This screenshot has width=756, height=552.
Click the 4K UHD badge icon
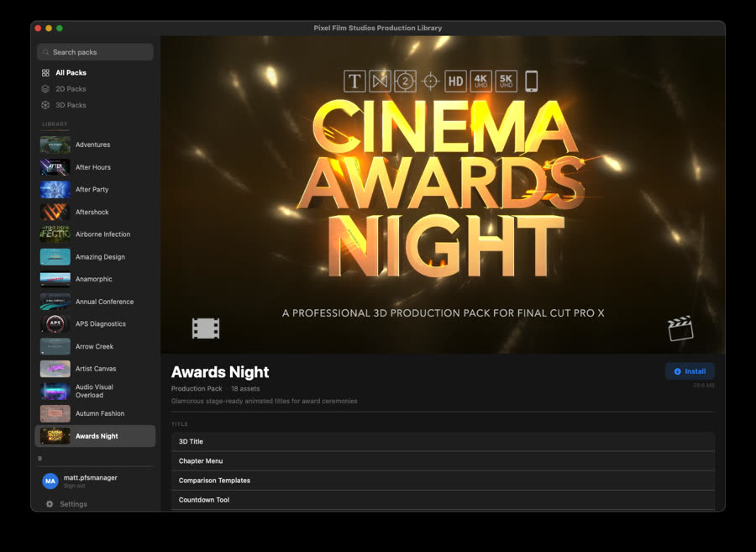click(480, 81)
